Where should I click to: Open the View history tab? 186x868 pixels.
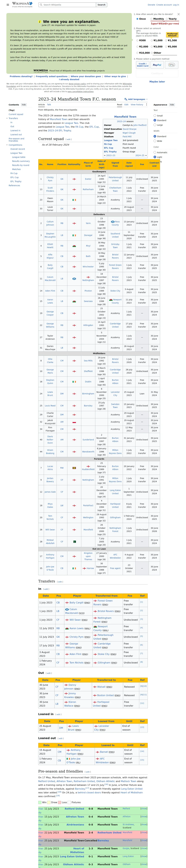tap(137, 104)
